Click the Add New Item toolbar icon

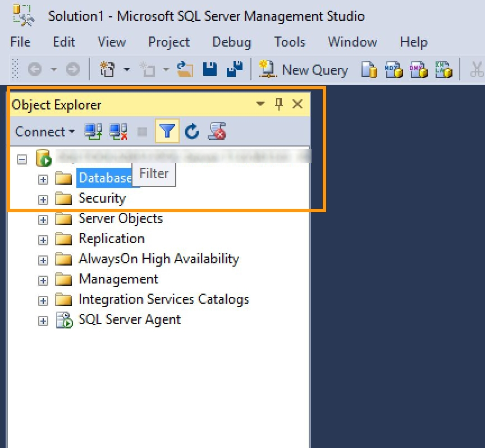tap(147, 68)
